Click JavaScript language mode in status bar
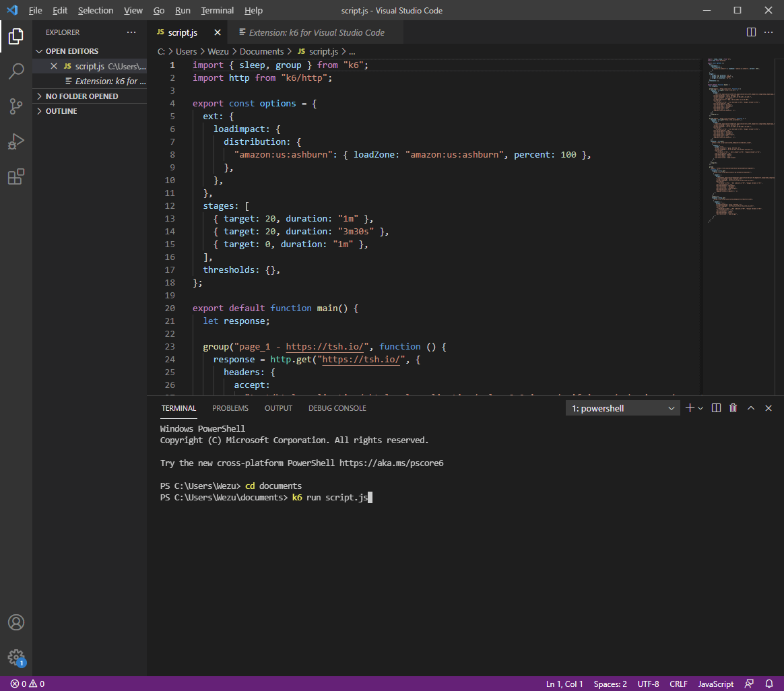The image size is (784, 691). 715,684
